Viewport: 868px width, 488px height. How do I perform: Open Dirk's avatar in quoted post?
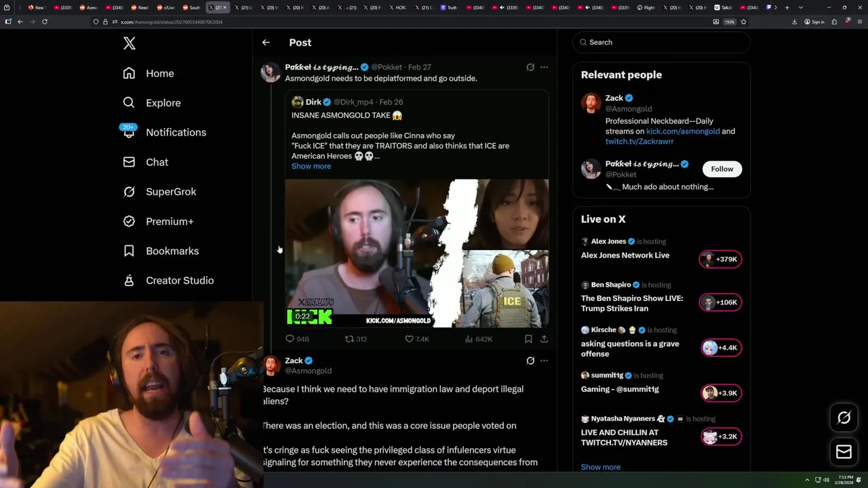tap(297, 102)
